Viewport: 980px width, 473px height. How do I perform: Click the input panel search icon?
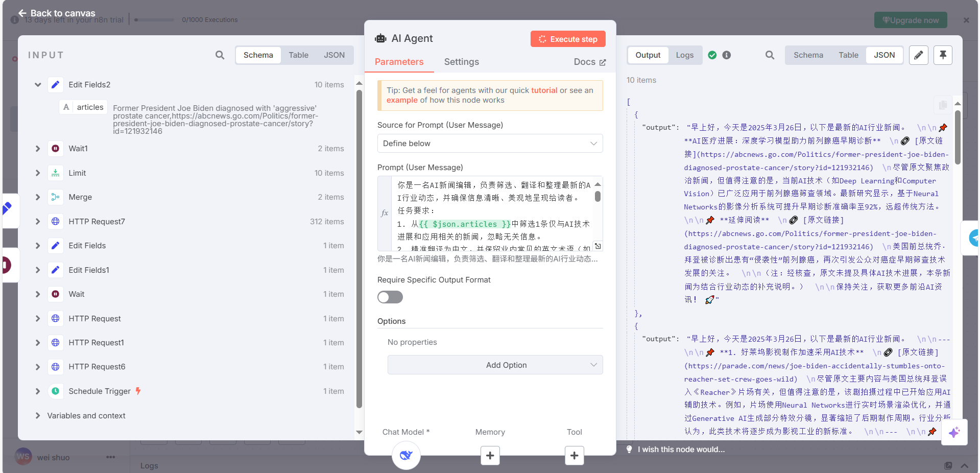[x=220, y=55]
